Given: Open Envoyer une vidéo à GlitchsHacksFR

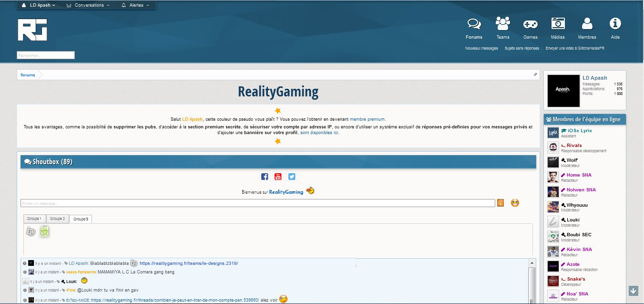Looking at the screenshot, I should [x=575, y=48].
